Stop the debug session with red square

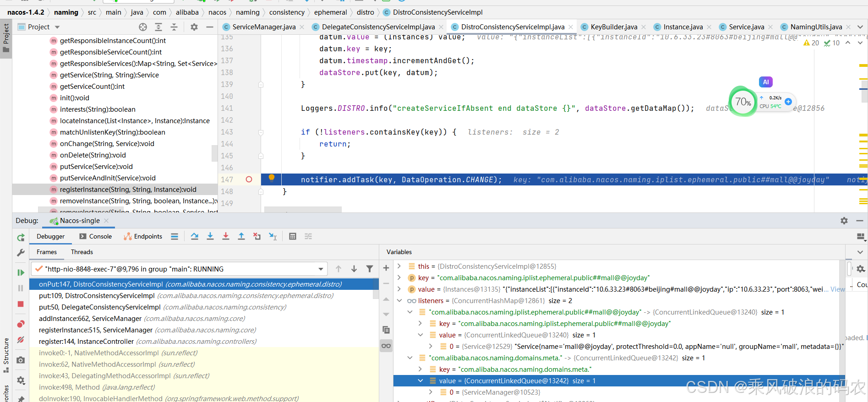click(21, 304)
